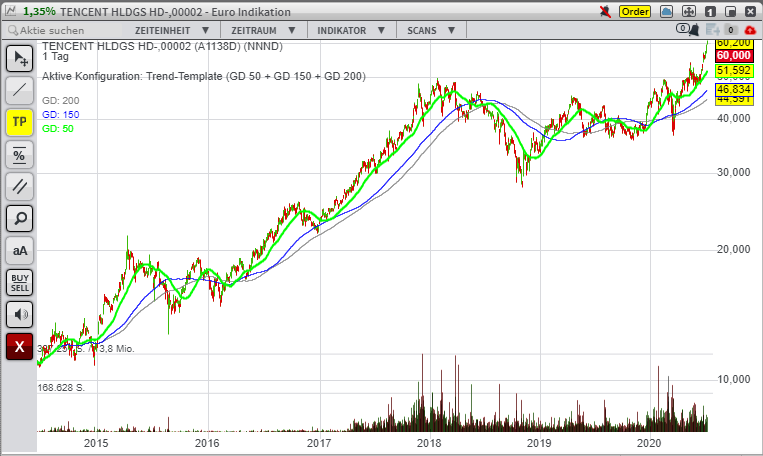This screenshot has width=763, height=456.
Task: Click the GD: 200 indicator label
Action: 60,101
